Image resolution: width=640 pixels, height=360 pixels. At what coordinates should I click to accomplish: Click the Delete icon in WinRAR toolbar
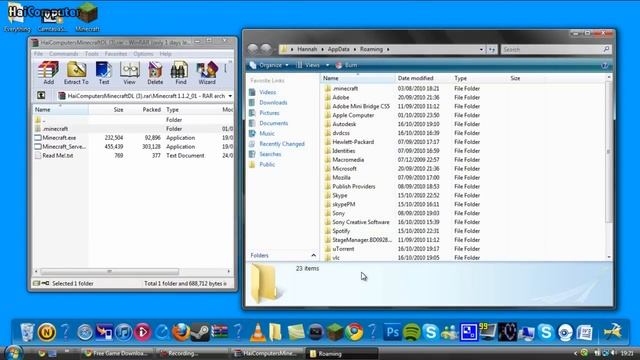pyautogui.click(x=155, y=73)
